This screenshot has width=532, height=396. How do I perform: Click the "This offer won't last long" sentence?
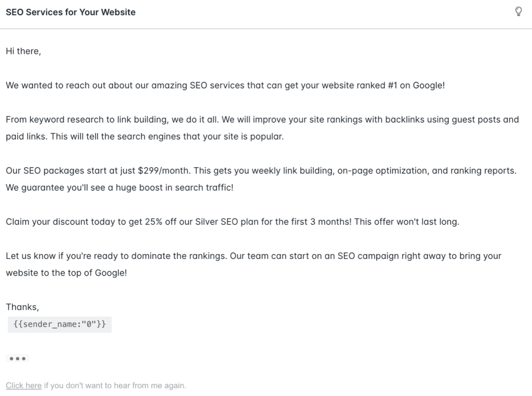(x=407, y=222)
